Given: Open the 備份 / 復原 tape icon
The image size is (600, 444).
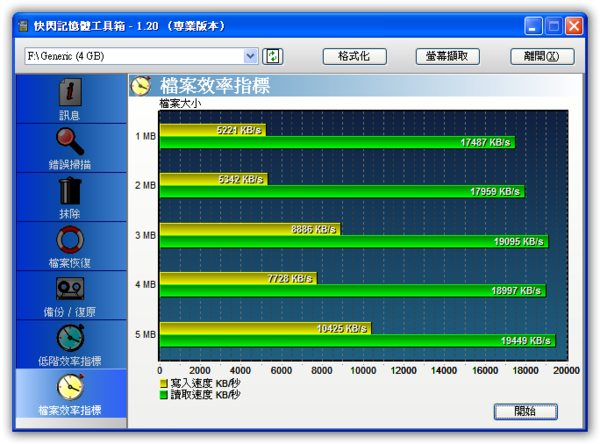Looking at the screenshot, I should (x=70, y=288).
